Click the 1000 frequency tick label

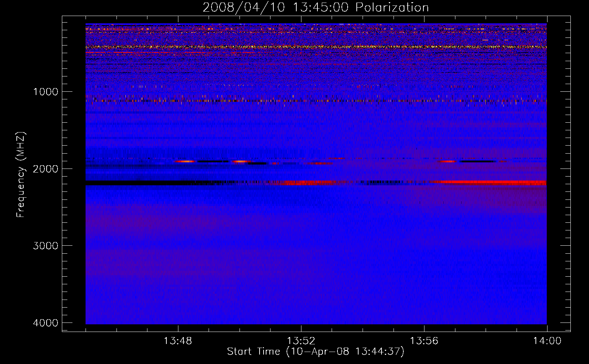click(x=46, y=91)
